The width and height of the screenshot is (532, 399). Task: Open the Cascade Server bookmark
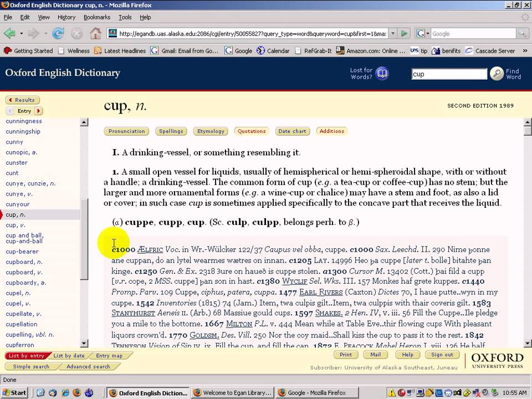coord(490,51)
